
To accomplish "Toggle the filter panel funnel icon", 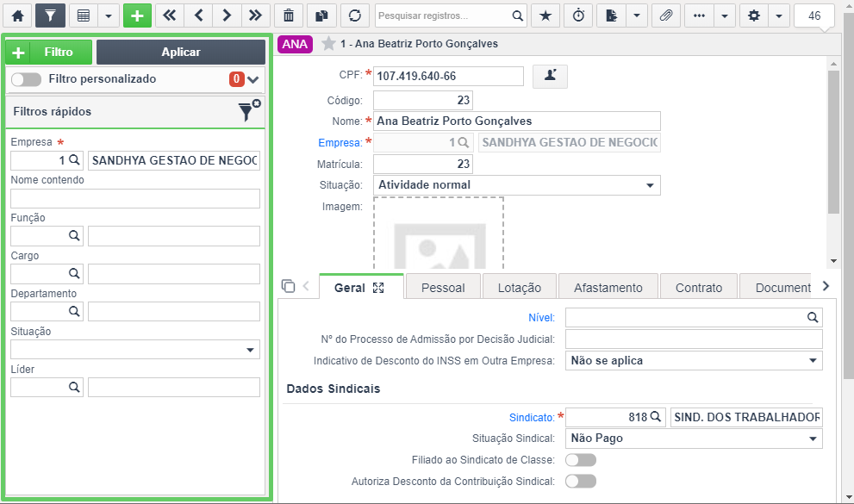I will (x=50, y=16).
